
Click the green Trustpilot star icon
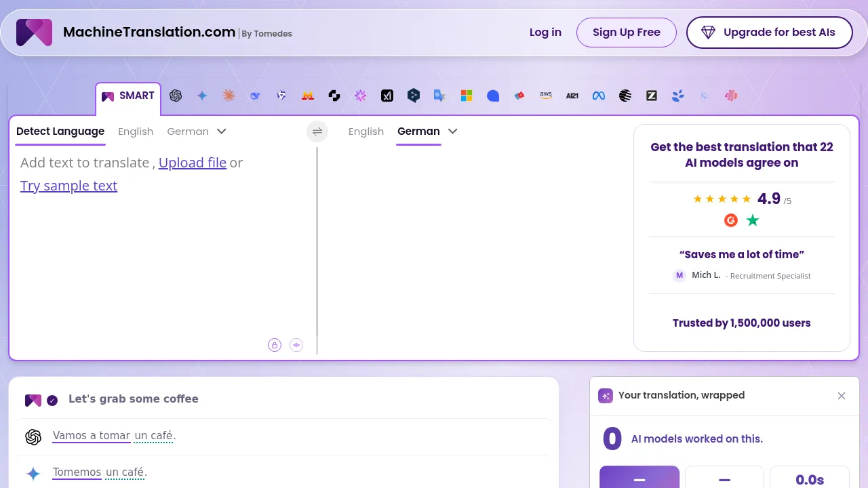tap(753, 220)
